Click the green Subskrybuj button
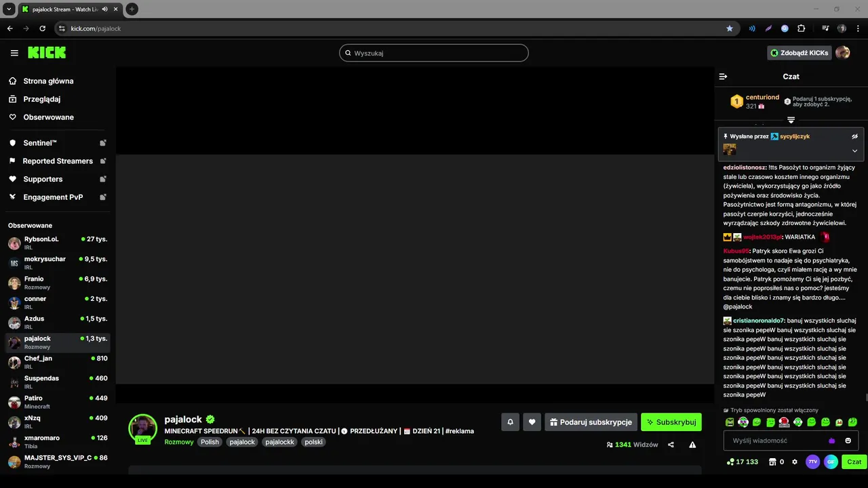The image size is (868, 488). [671, 422]
